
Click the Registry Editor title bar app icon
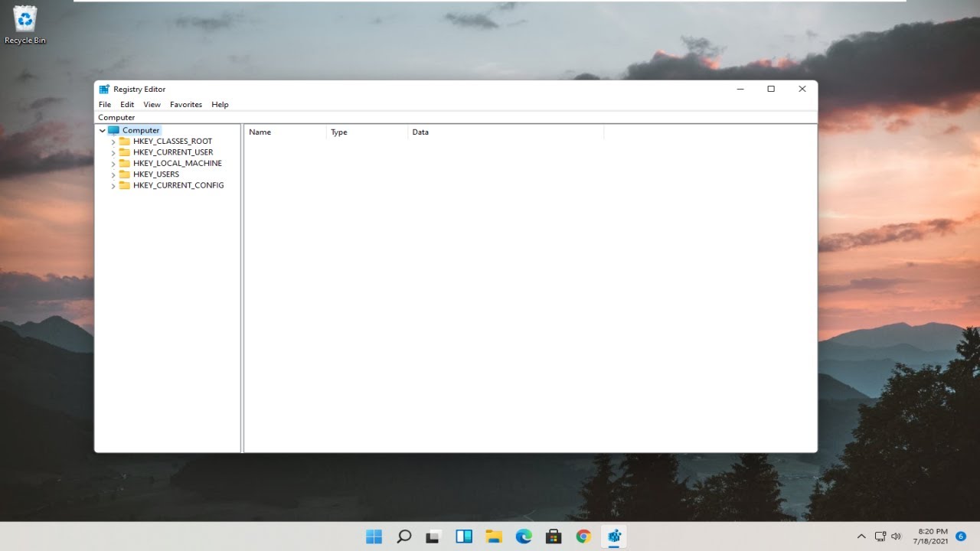104,90
